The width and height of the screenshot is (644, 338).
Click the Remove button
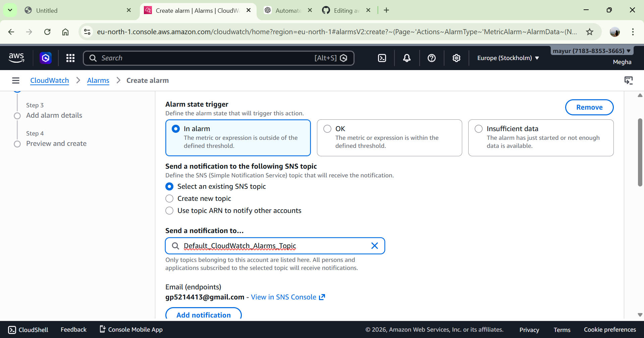point(589,107)
